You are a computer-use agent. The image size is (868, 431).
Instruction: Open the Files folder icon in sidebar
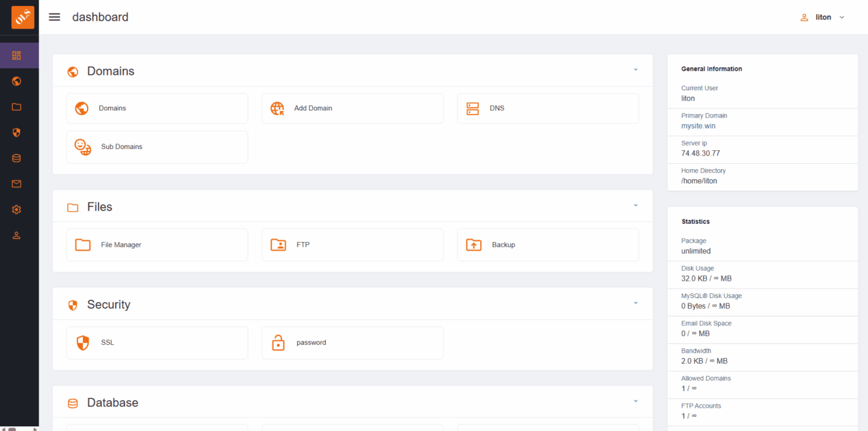click(x=16, y=107)
